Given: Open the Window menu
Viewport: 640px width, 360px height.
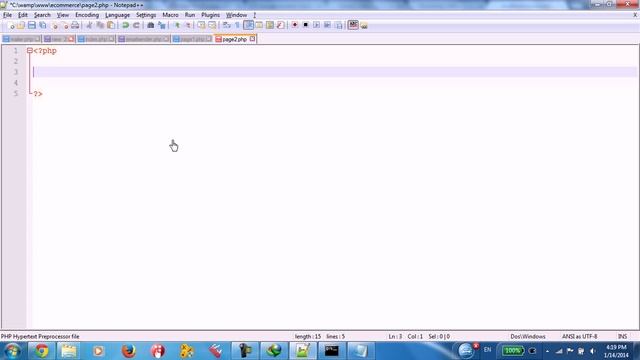Looking at the screenshot, I should click(x=236, y=15).
